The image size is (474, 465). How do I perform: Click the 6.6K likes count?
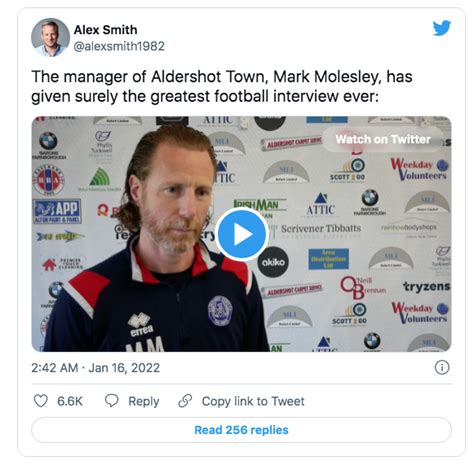[x=70, y=401]
